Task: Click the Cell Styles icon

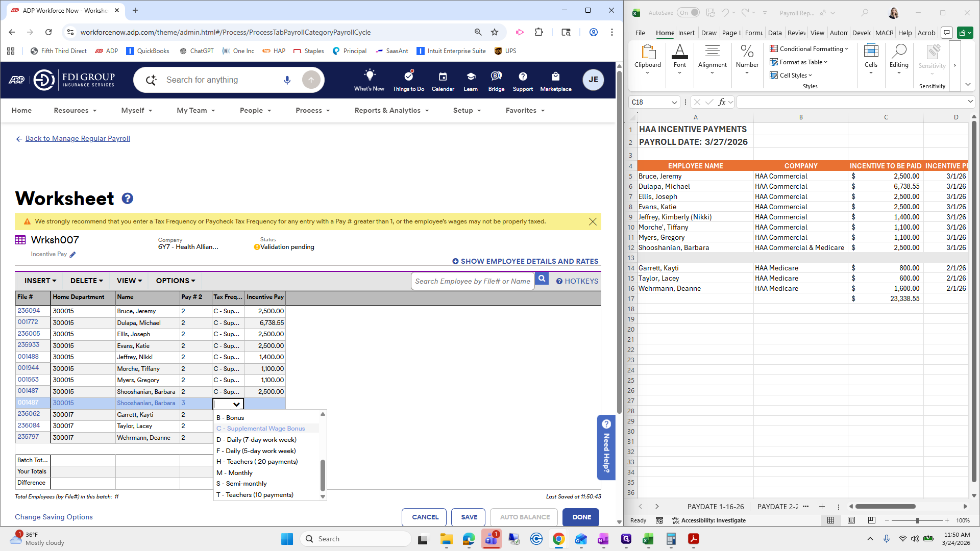Action: click(x=774, y=75)
